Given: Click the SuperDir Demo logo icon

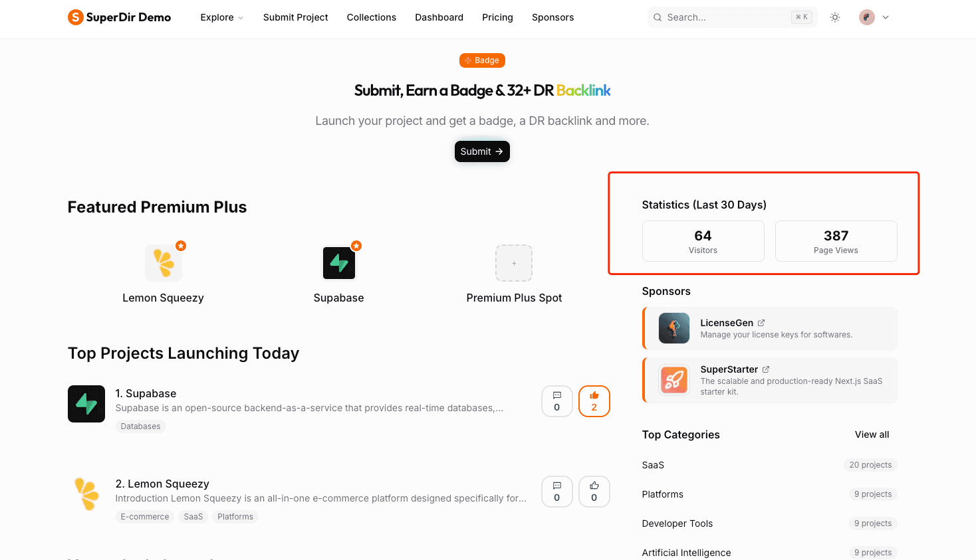Looking at the screenshot, I should pos(76,17).
